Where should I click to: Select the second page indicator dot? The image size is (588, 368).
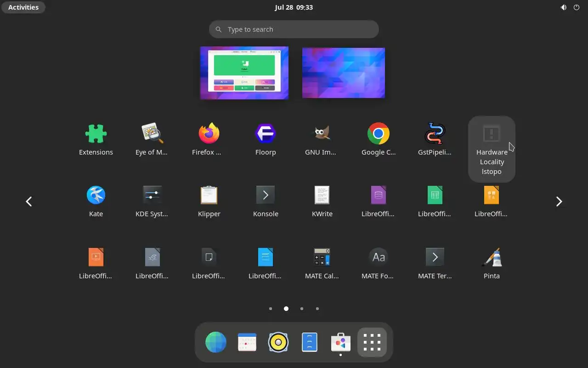click(286, 309)
